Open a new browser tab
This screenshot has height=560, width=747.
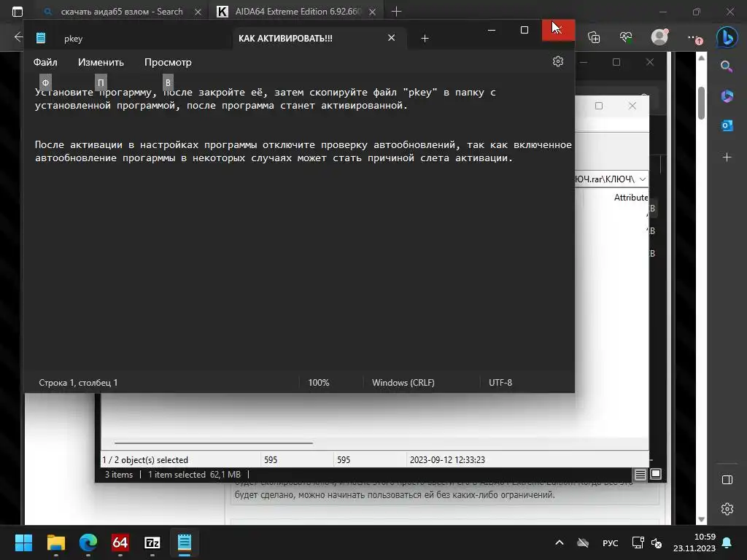(x=396, y=12)
